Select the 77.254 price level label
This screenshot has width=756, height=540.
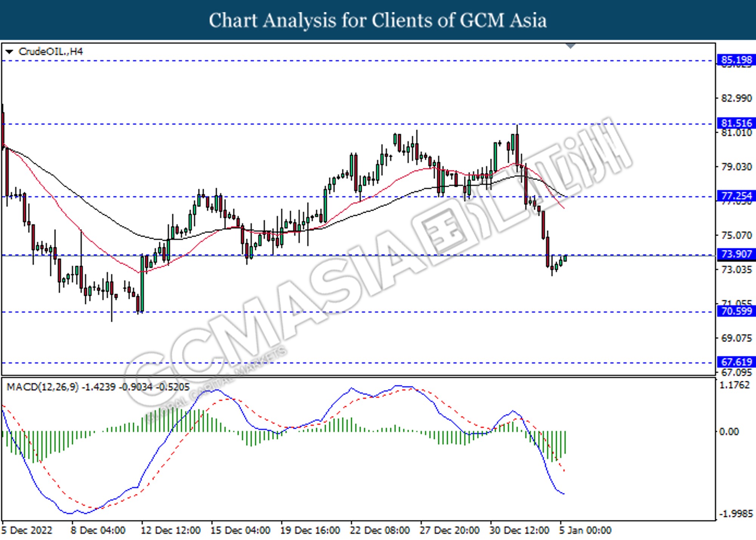click(736, 196)
